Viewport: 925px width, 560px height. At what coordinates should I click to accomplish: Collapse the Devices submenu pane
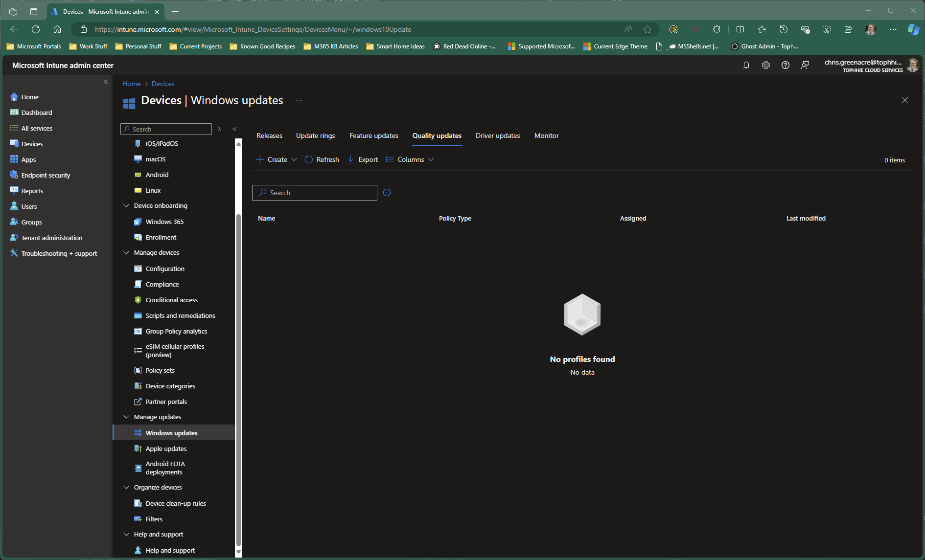(234, 129)
